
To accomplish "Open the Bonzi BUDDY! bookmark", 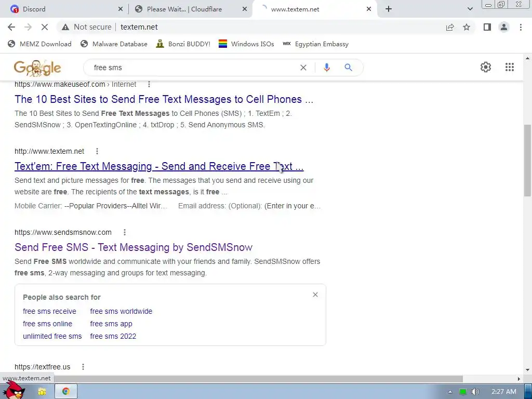I will point(183,44).
